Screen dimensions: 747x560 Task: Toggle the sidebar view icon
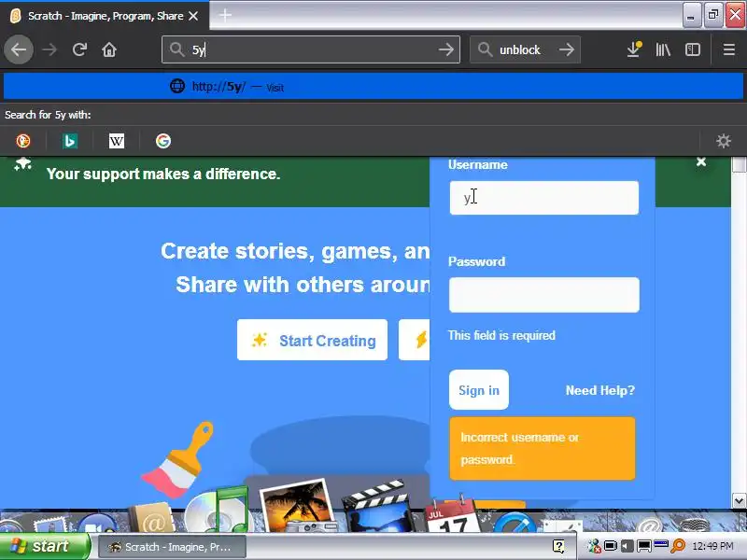(693, 49)
